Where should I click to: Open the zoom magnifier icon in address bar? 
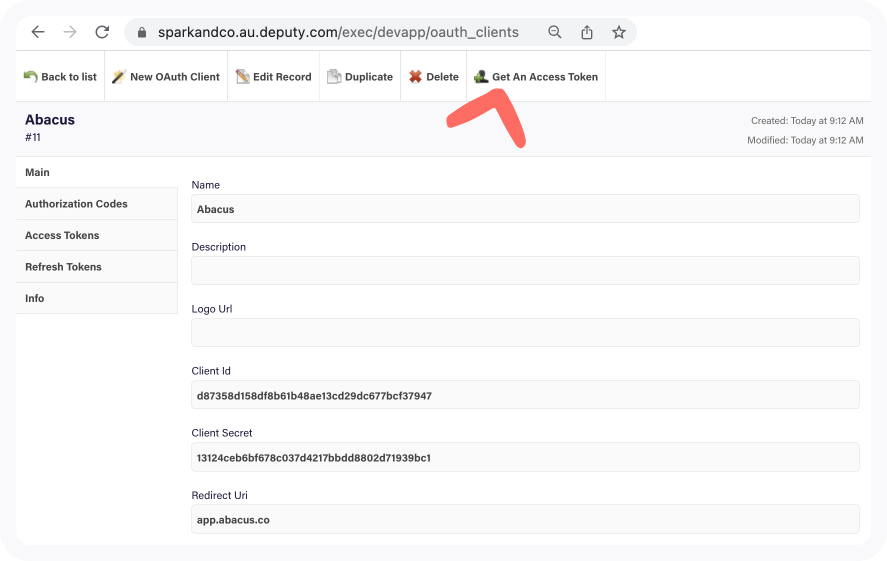point(555,32)
